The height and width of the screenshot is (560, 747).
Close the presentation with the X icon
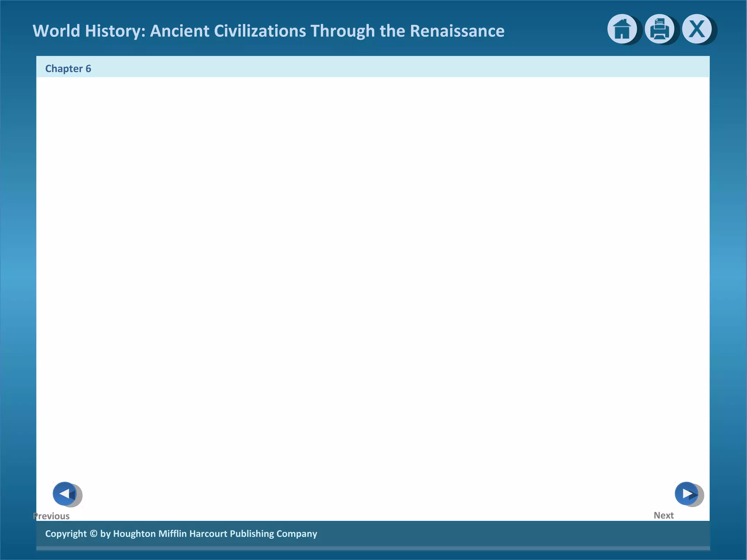coord(697,29)
